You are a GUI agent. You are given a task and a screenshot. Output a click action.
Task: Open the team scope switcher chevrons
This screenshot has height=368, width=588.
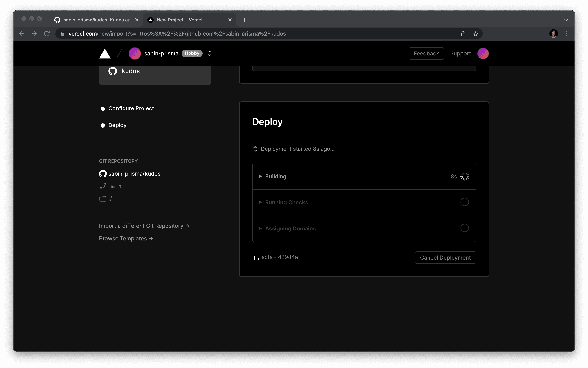[210, 53]
